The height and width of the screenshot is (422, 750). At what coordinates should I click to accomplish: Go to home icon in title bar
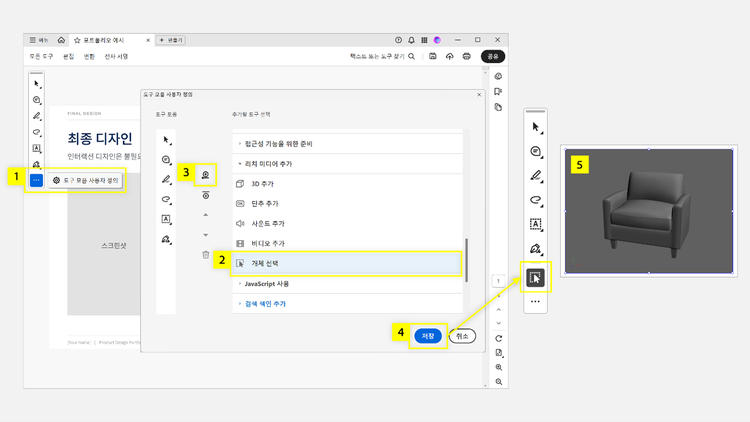click(61, 40)
